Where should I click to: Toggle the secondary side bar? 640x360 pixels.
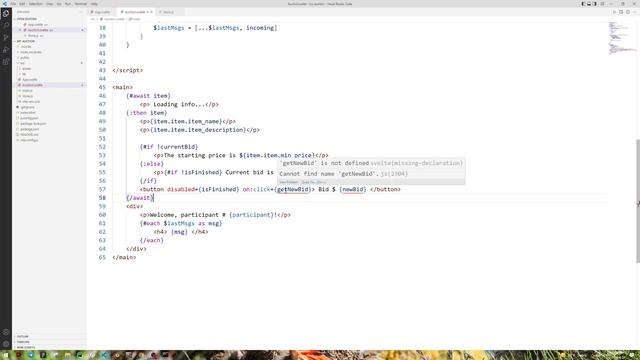point(594,4)
